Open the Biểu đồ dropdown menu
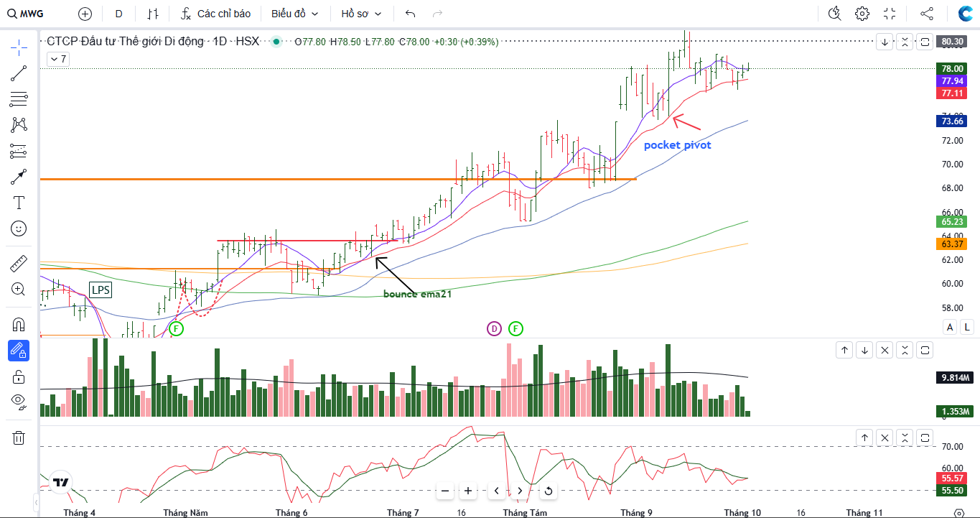The height and width of the screenshot is (518, 980). coord(294,14)
